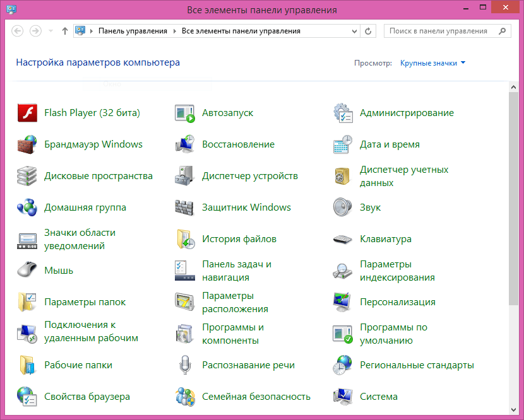Refresh the control panel view
524x420 pixels.
coord(368,32)
